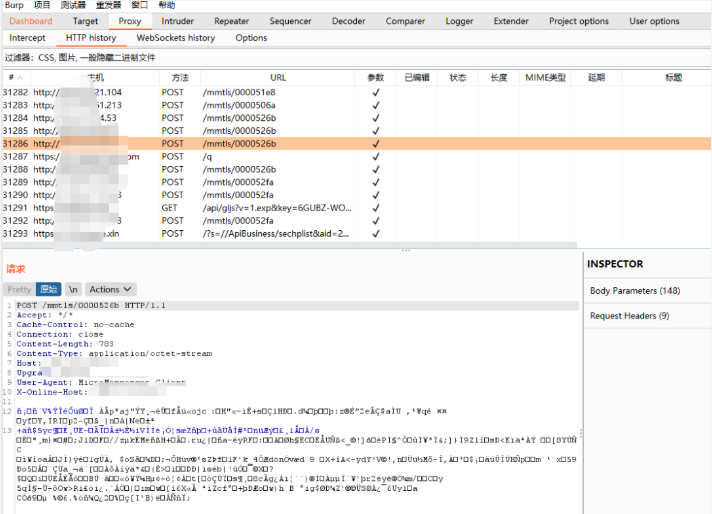Select history row 31288
The height and width of the screenshot is (514, 712).
pos(356,169)
